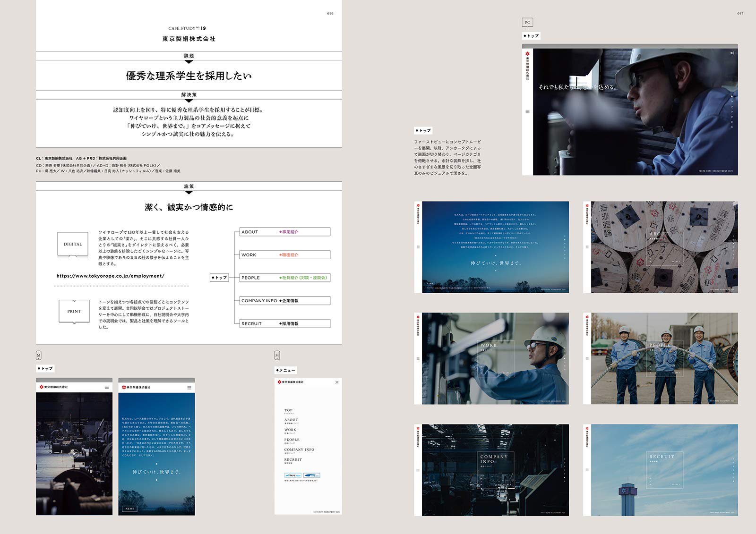Image resolution: width=756 pixels, height=534 pixels.
Task: Toggle the sound icon on the PC top screen
Action: (x=732, y=53)
